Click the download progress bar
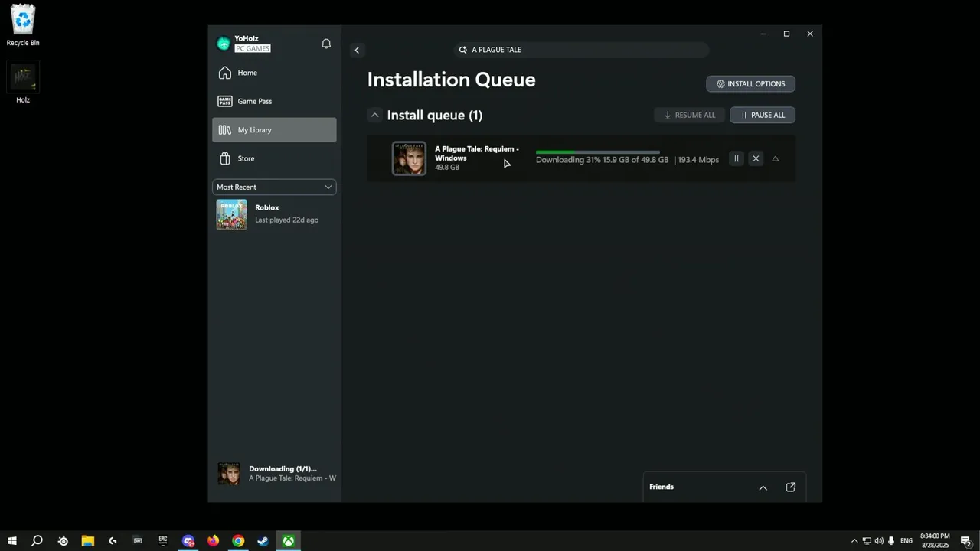Screen dimensions: 980x551 (597, 152)
